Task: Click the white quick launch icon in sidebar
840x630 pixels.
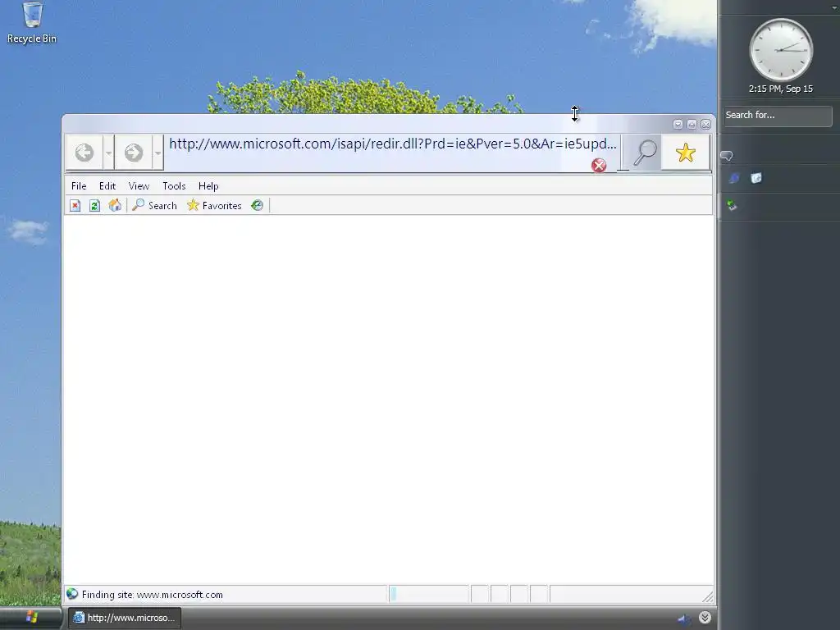Action: 756,178
